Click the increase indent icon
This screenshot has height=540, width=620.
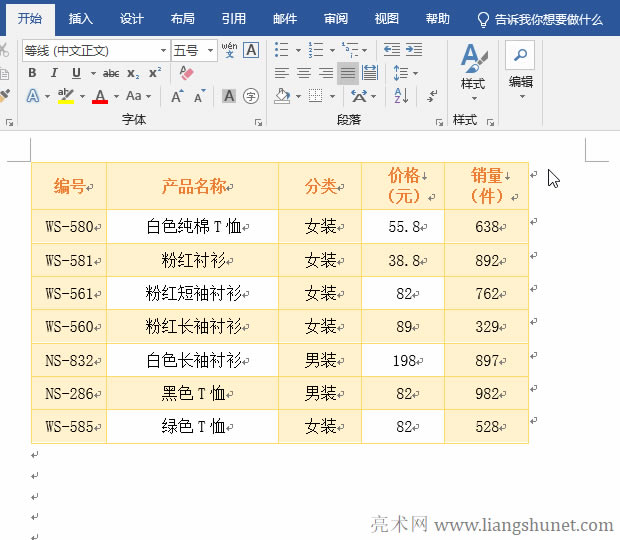413,49
